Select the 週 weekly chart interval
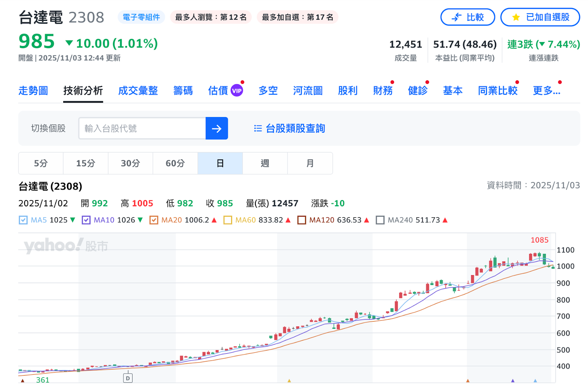Image resolution: width=588 pixels, height=388 pixels. [x=265, y=163]
